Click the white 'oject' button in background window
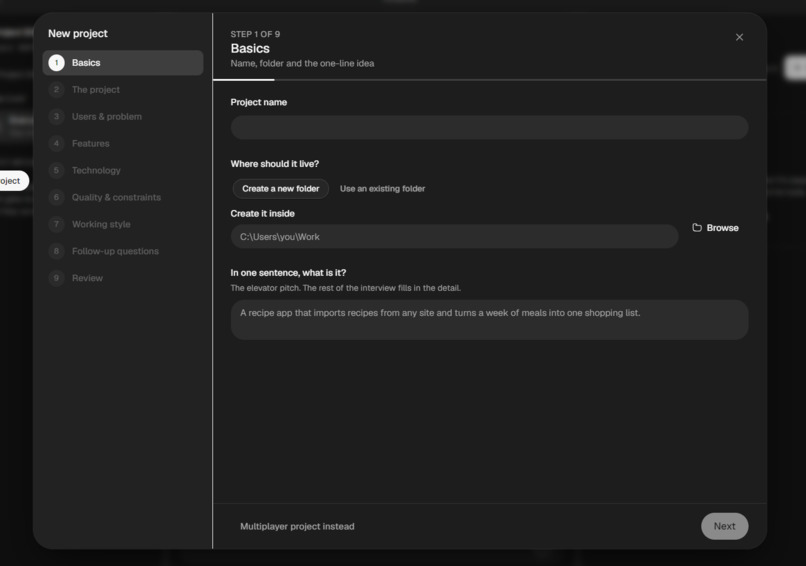This screenshot has width=806, height=566. (x=12, y=181)
